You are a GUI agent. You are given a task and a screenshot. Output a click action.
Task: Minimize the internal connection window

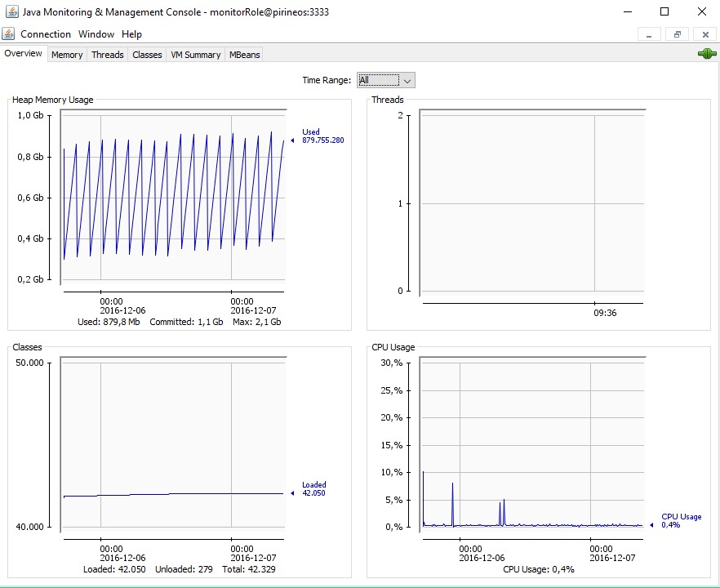pyautogui.click(x=649, y=34)
